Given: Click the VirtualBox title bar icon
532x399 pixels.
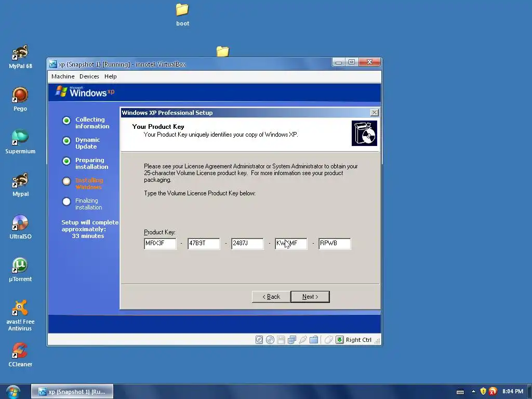Looking at the screenshot, I should pos(53,64).
